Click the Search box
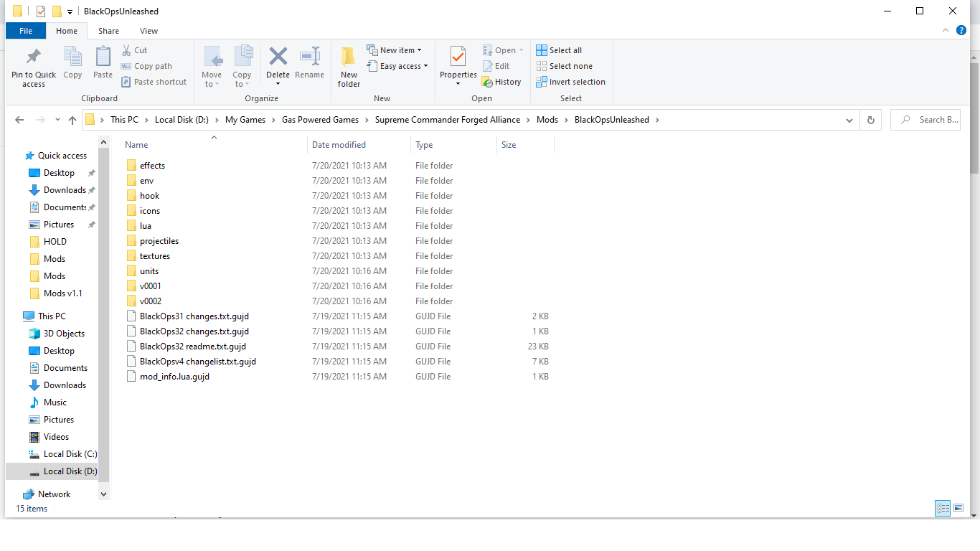 (x=925, y=120)
